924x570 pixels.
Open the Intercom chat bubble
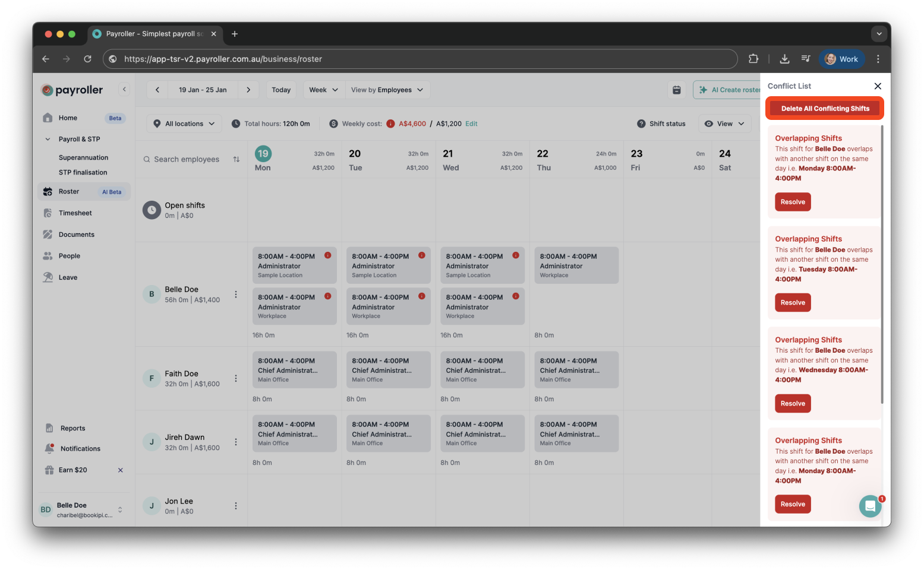[x=870, y=506]
